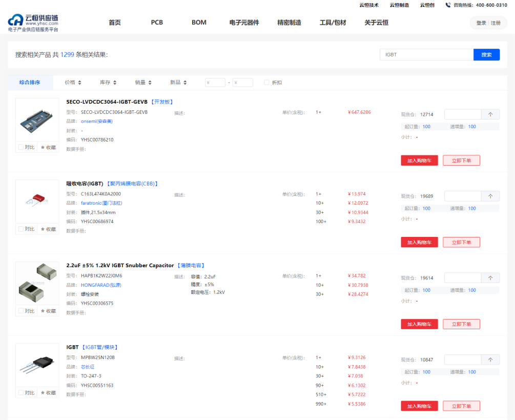Check 对比 compare box for SECO-LVDCDC3064

[x=21, y=147]
